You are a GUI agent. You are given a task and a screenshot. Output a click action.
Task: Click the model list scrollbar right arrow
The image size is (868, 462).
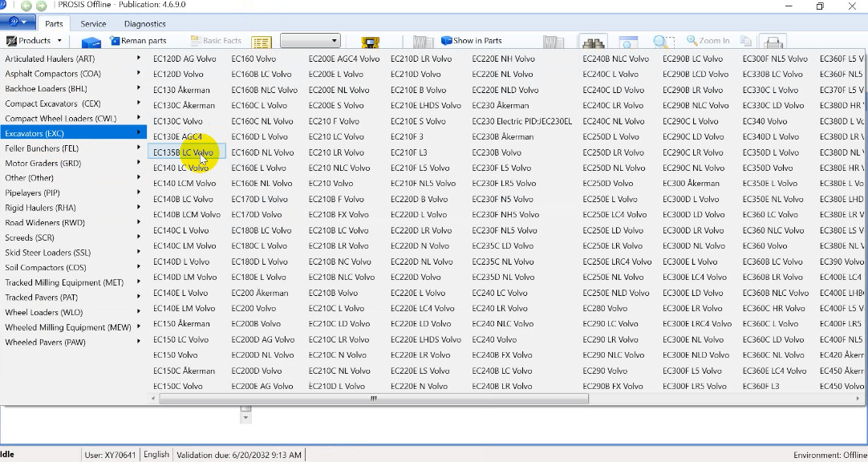tap(858, 399)
